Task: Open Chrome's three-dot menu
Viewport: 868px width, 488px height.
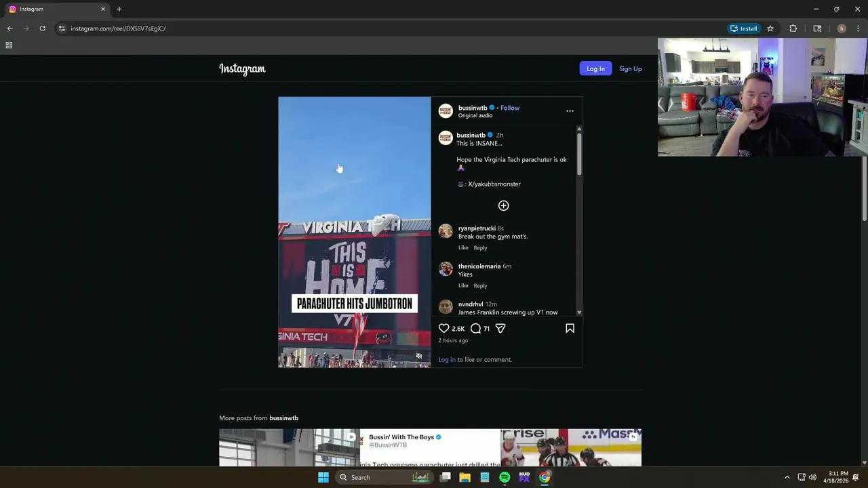Action: tap(858, 28)
